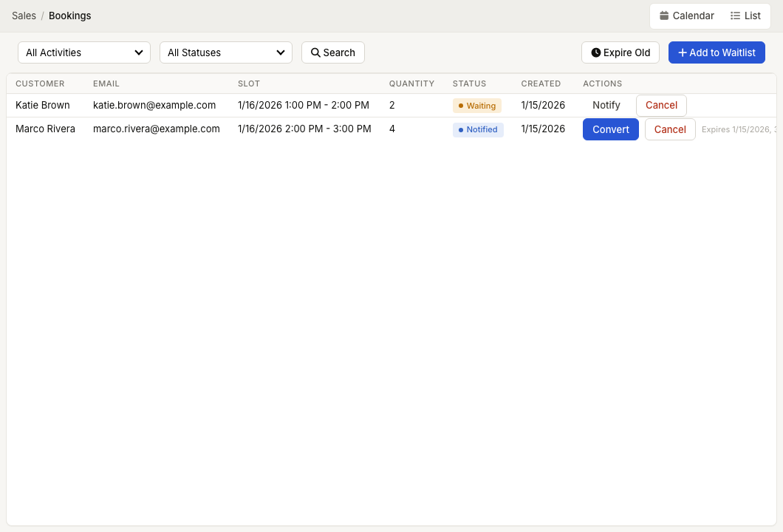Cancel Katie Brown's waitlist entry

coord(661,106)
